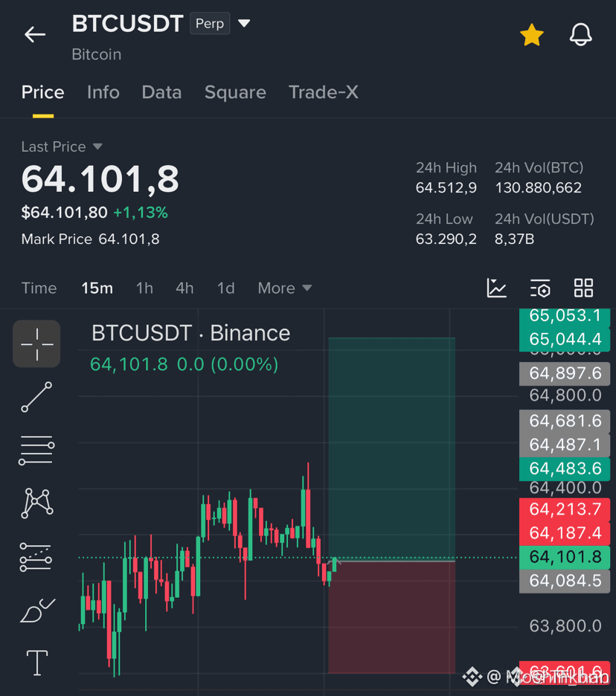Click the 24h Vol(USDT) value 8,37B
Viewport: 616px width, 696px height.
pyautogui.click(x=514, y=239)
